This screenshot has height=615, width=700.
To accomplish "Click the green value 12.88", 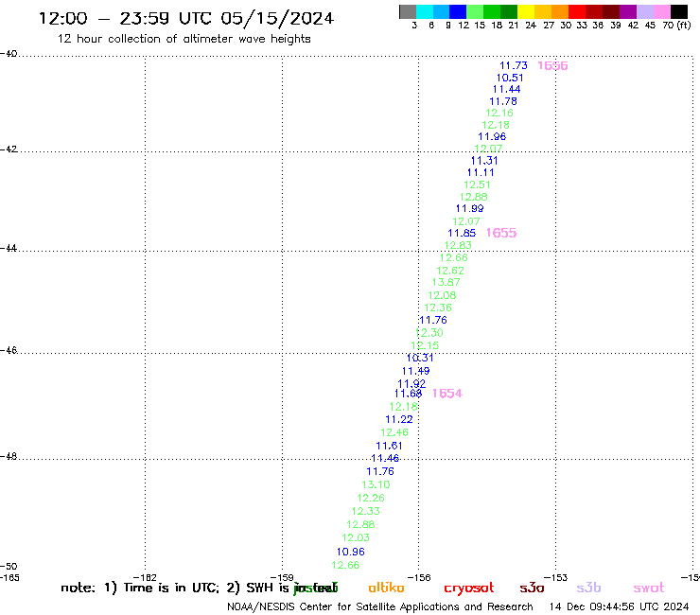I will 474,197.
